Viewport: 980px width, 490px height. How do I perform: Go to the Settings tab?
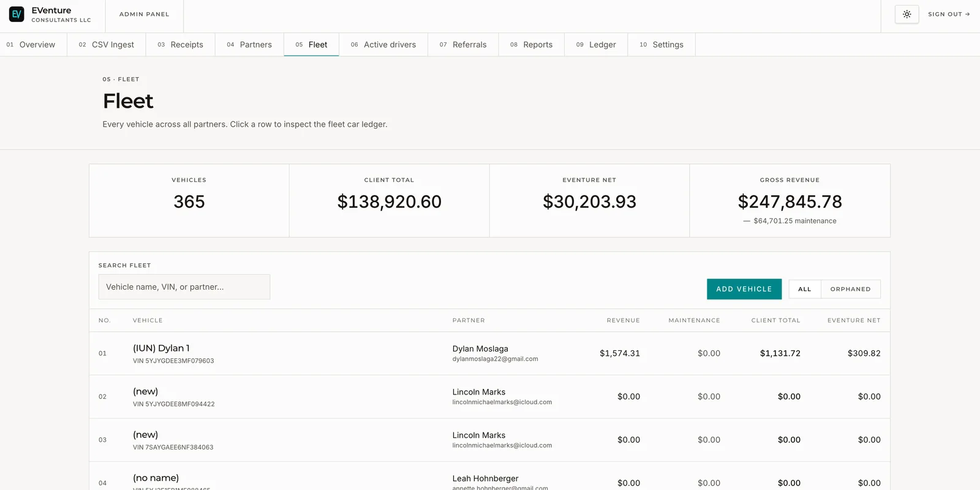pos(661,45)
